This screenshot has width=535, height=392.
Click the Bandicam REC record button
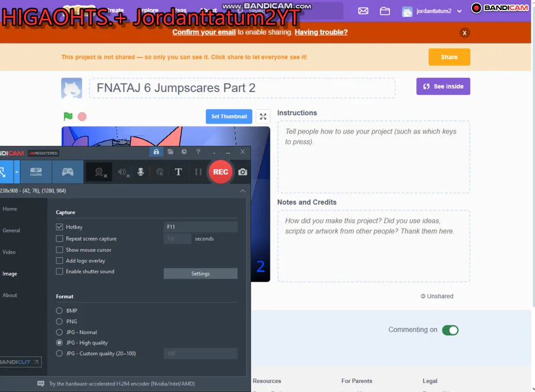point(221,172)
